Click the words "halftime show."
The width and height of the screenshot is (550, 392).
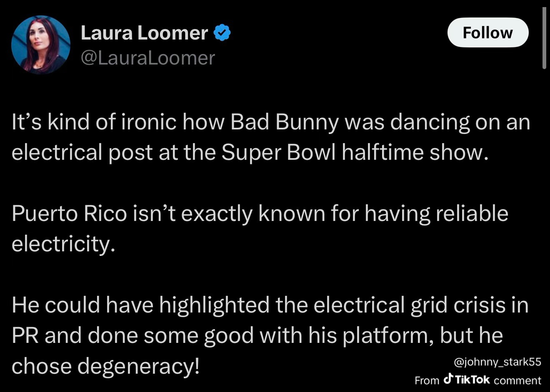pyautogui.click(x=415, y=153)
